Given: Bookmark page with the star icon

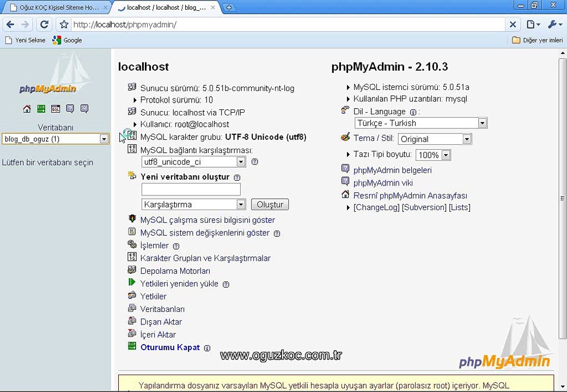Looking at the screenshot, I should [64, 24].
